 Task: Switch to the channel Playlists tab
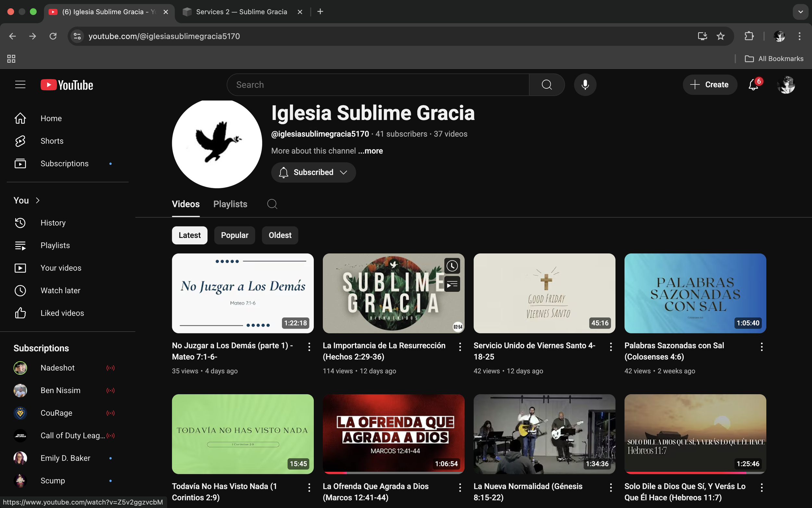(230, 204)
